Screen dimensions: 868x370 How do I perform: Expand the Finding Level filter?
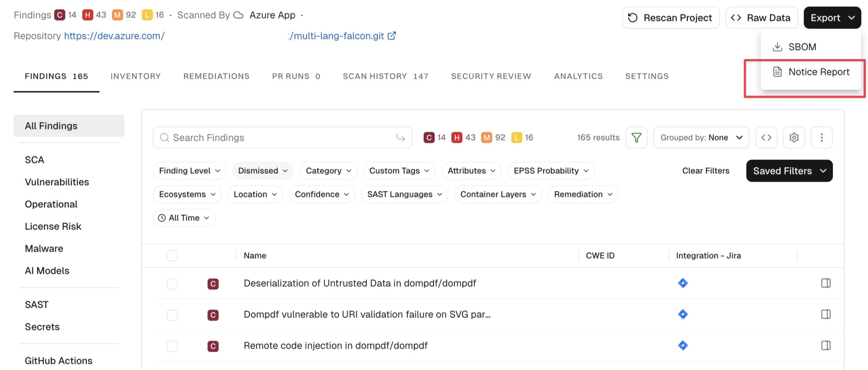190,171
